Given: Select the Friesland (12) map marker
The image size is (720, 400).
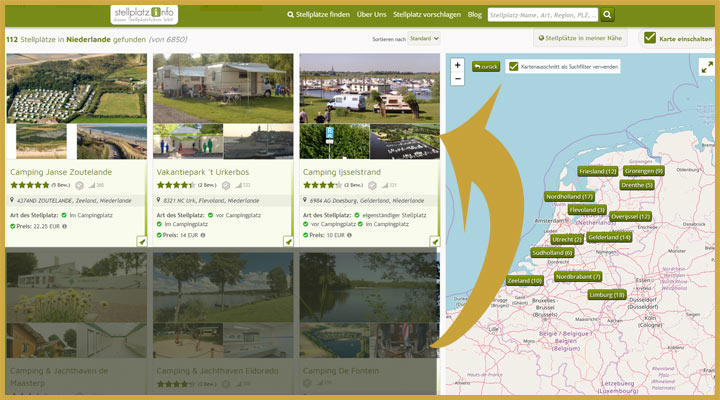Looking at the screenshot, I should coord(598,171).
